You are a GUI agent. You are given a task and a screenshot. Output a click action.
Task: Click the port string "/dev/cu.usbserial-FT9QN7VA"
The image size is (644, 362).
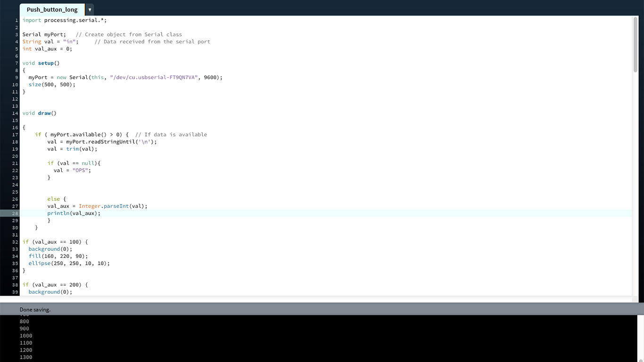tap(154, 77)
